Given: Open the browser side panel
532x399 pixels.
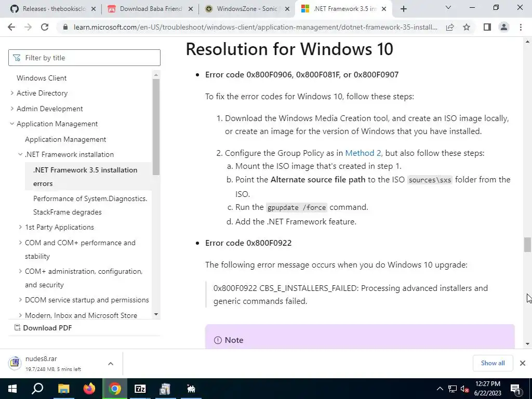Looking at the screenshot, I should coord(487,27).
